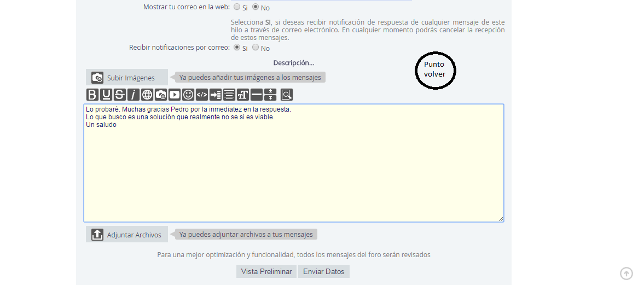Select 'No' for Mostrar tu correo
This screenshot has width=644, height=285.
click(x=256, y=7)
